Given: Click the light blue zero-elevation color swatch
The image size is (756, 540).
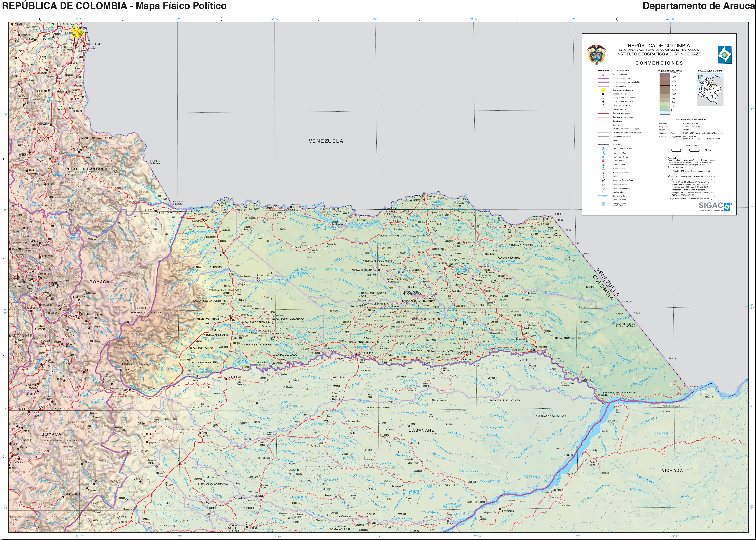Looking at the screenshot, I should [665, 112].
